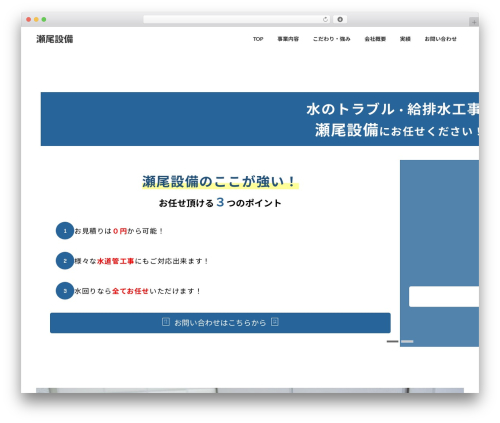Click the text お見積りは0円から可能!

119,231
